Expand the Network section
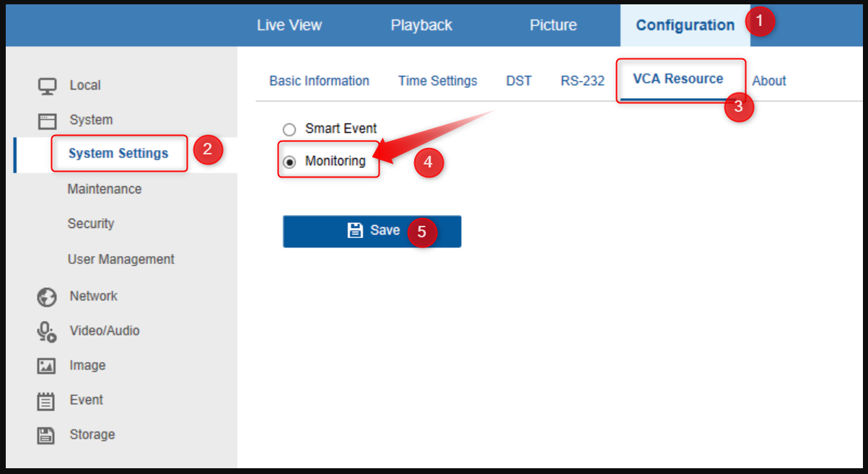The height and width of the screenshot is (474, 868). (94, 296)
